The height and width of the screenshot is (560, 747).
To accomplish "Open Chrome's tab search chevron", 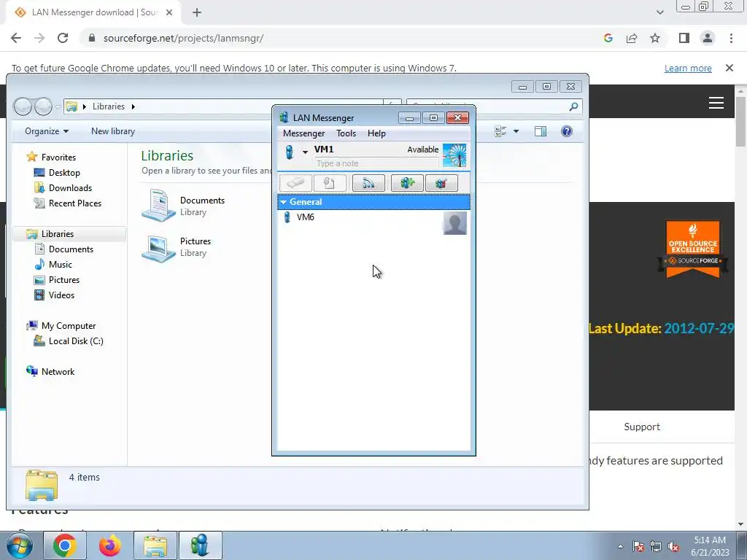I will 659,13.
